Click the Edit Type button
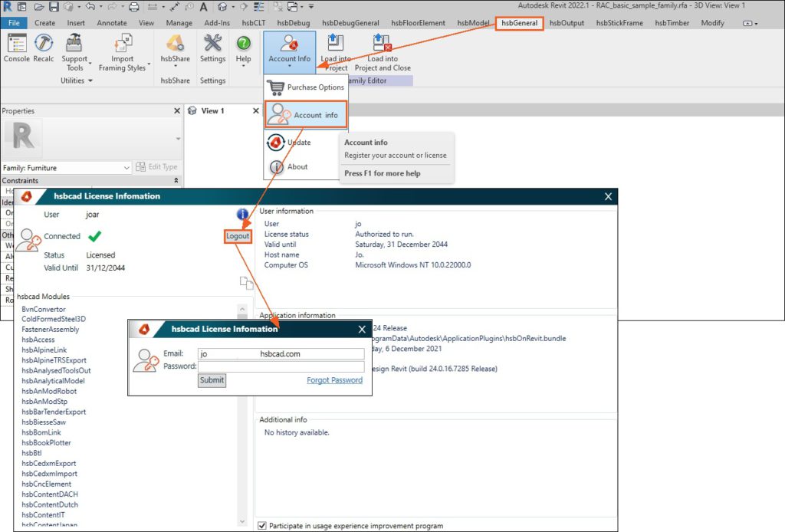Image resolution: width=785 pixels, height=532 pixels. pyautogui.click(x=156, y=166)
